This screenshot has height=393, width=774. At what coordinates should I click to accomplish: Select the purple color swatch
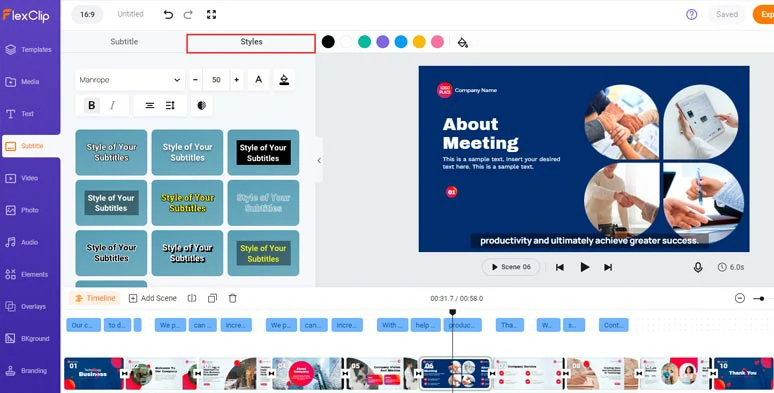click(x=383, y=42)
